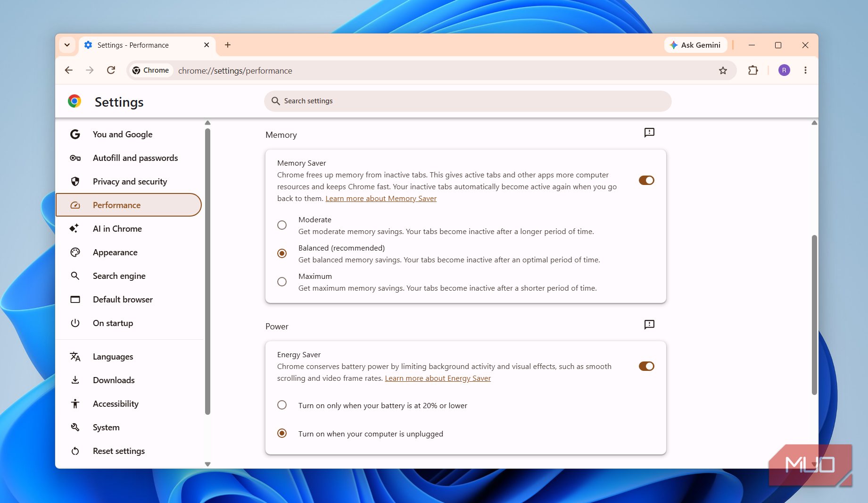Switch to the Settings - Performance tab
Screen dimensions: 868x503
(x=147, y=45)
